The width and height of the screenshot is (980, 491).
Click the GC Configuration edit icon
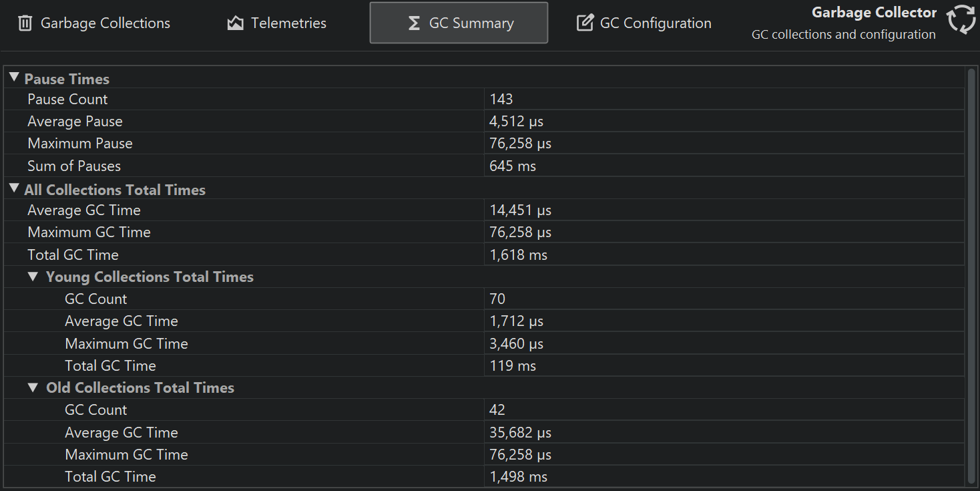[x=584, y=23]
